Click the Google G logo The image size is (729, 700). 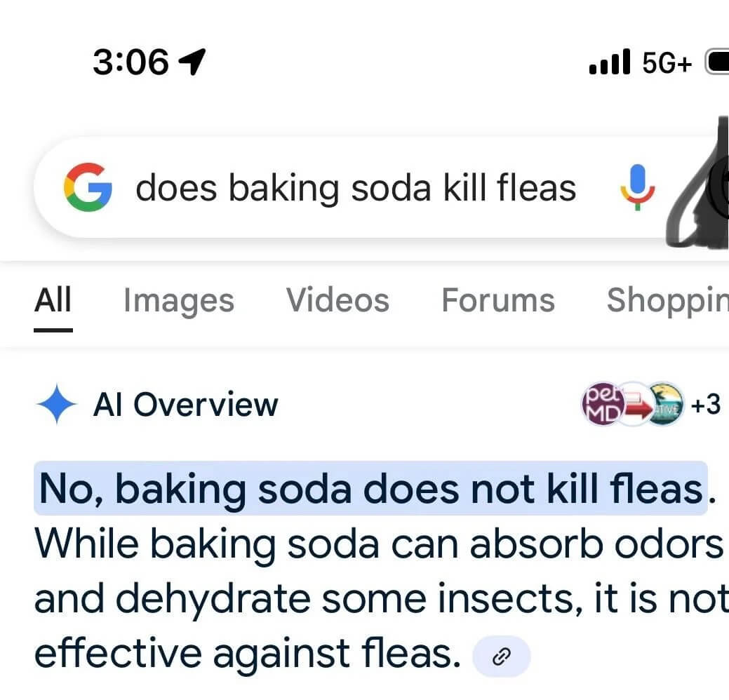click(90, 187)
